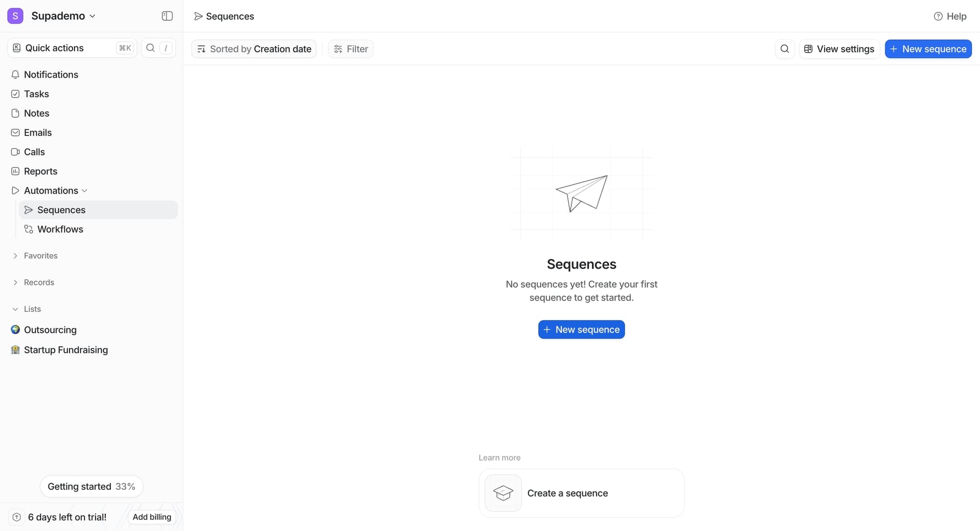Select Workflows under Automations

tap(60, 229)
